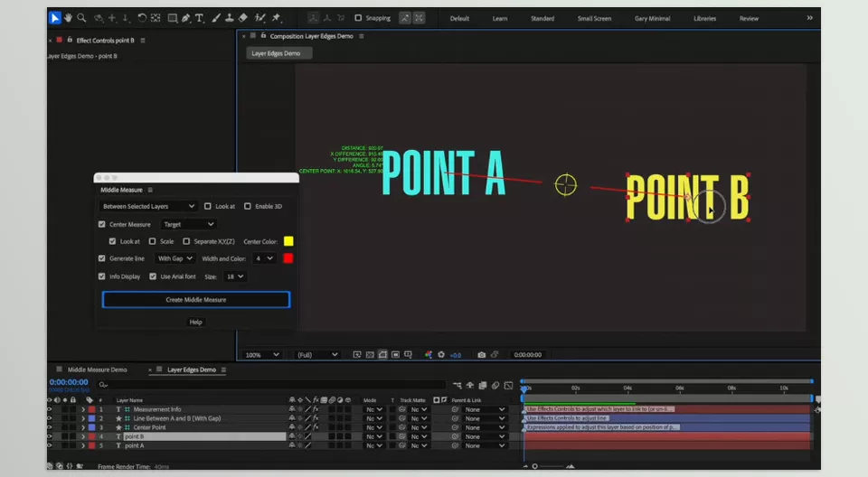The image size is (868, 477).
Task: Select the Type text tool
Action: (199, 18)
